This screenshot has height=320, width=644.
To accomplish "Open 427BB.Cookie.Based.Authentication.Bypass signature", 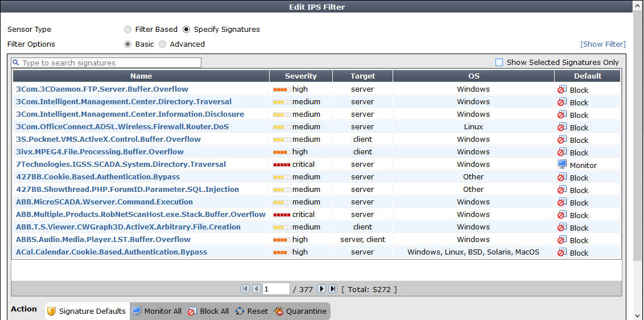I will [x=98, y=177].
